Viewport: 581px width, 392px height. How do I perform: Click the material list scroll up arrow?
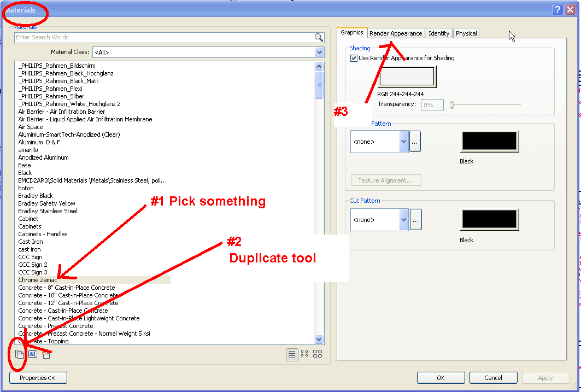pos(319,66)
